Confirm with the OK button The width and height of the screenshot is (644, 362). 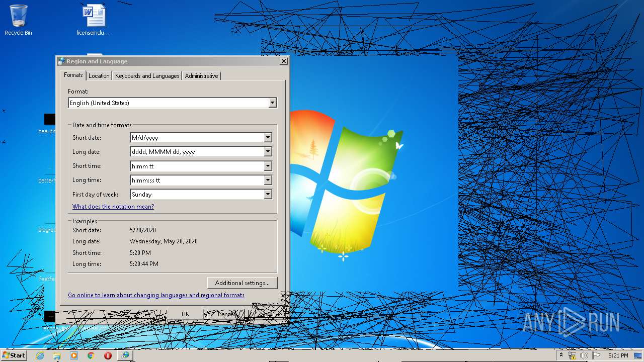coord(185,314)
